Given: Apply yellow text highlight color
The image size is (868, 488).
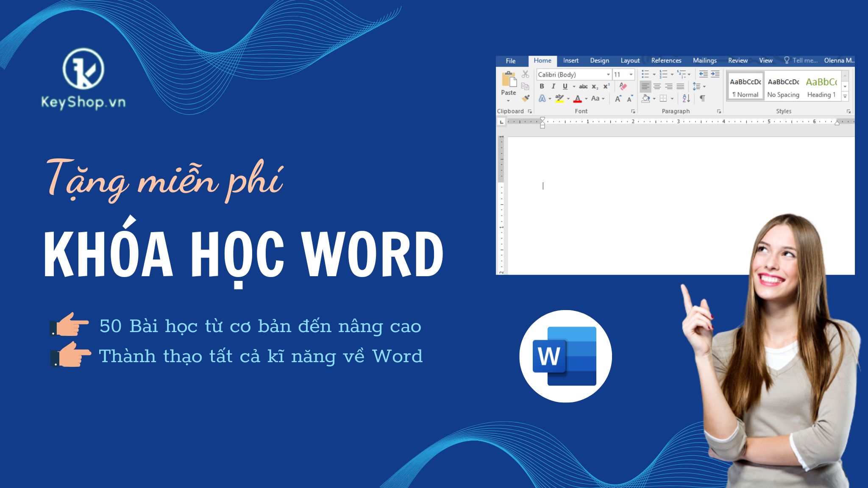Looking at the screenshot, I should click(559, 98).
